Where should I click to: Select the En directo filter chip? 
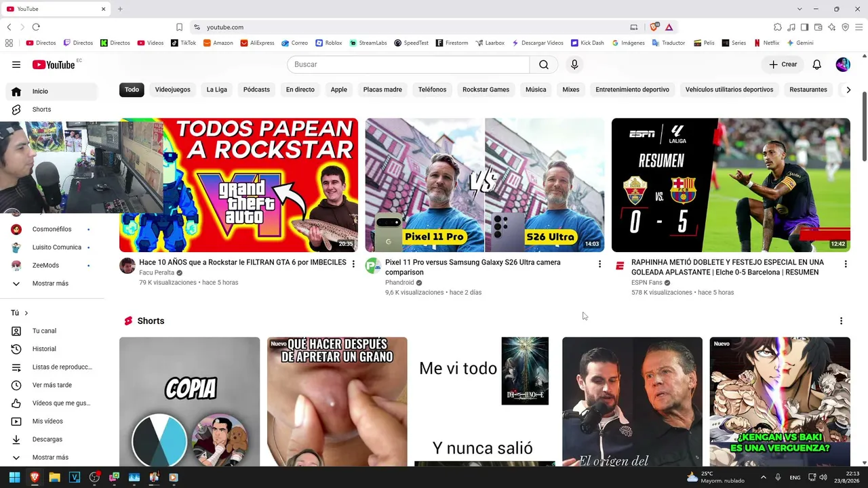pos(300,89)
